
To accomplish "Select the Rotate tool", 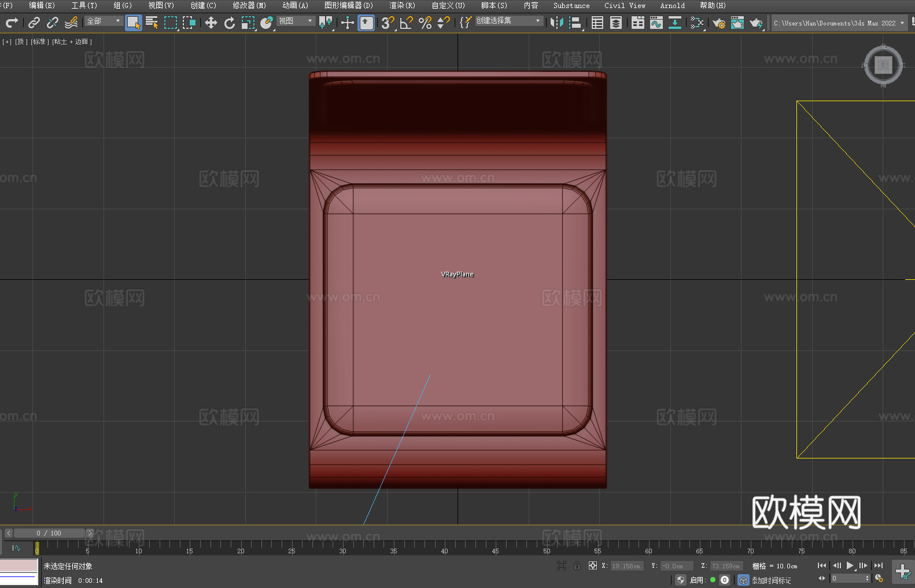I will [x=230, y=23].
